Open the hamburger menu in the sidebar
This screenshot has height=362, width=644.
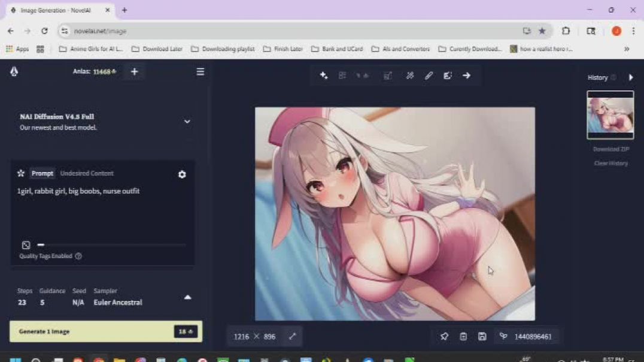(201, 72)
